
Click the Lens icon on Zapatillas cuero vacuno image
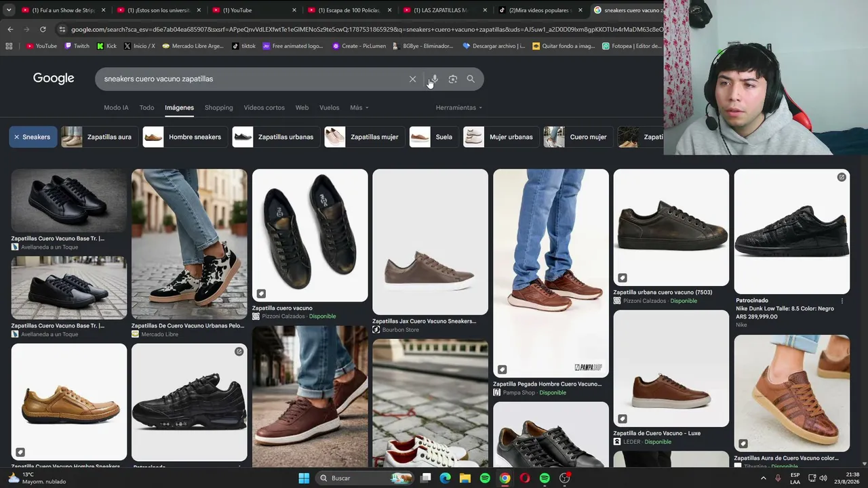tap(261, 293)
